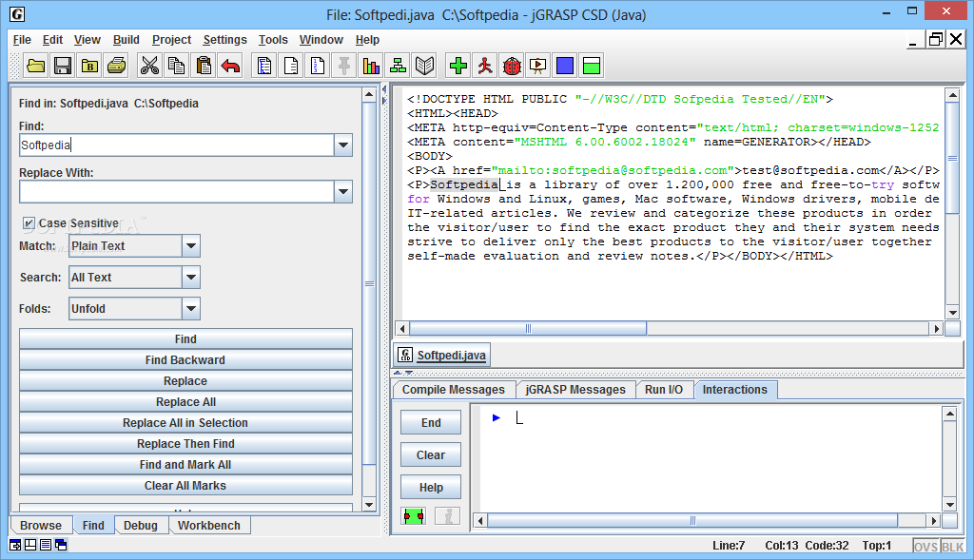The height and width of the screenshot is (560, 974).
Task: Open the Search All Text dropdown
Action: point(190,277)
